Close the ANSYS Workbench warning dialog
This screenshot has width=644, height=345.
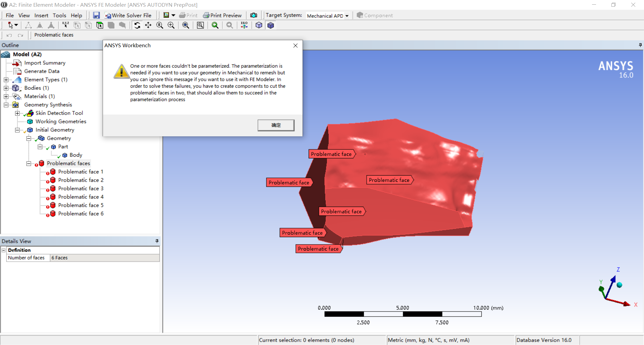pyautogui.click(x=296, y=46)
